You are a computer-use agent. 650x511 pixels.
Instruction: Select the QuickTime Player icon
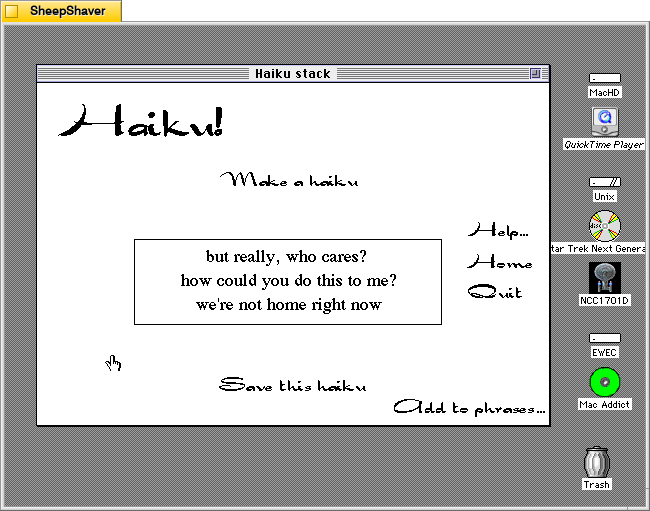[605, 122]
